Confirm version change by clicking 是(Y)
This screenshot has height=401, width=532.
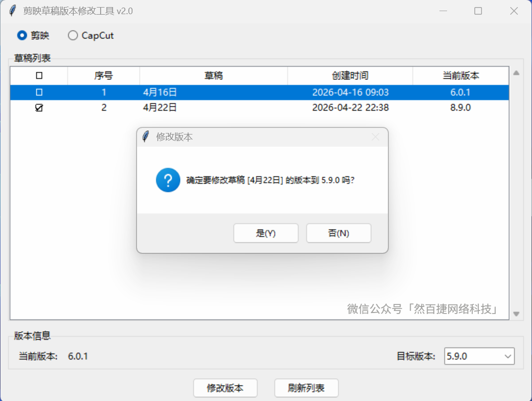click(x=265, y=233)
